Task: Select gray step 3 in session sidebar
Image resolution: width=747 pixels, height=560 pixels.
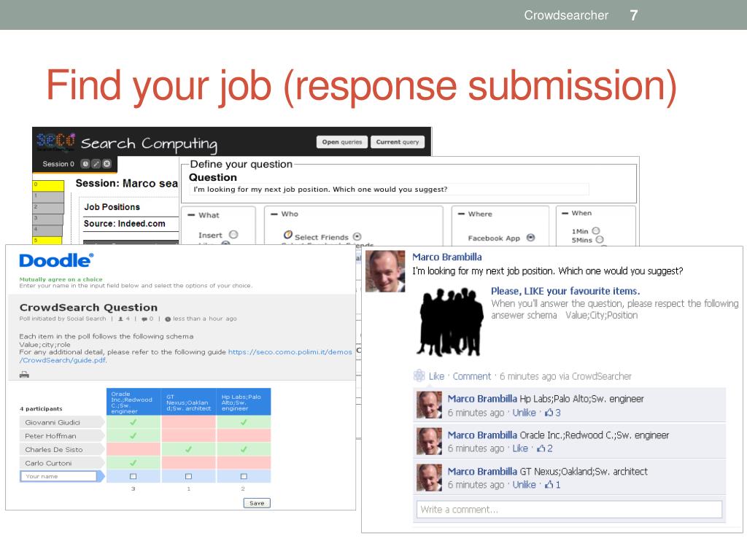Action: (47, 219)
